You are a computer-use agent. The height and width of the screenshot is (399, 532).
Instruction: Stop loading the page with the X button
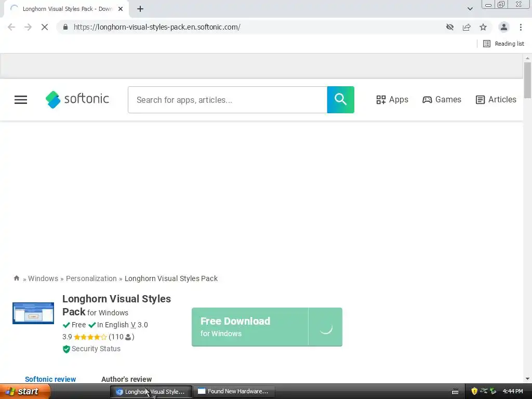(45, 27)
